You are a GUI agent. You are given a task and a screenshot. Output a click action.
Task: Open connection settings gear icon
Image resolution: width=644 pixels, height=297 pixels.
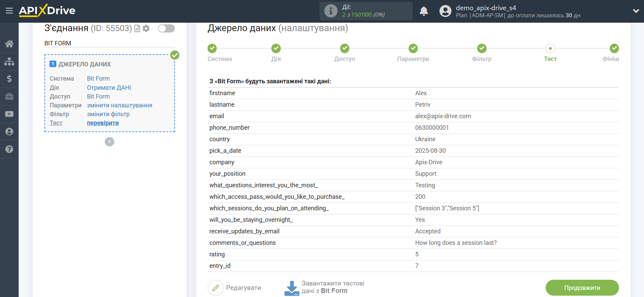click(146, 28)
